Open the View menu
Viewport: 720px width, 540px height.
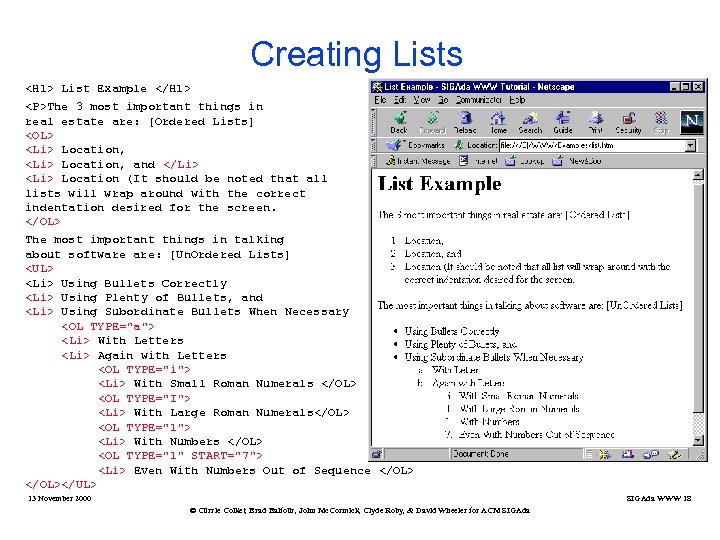pos(422,100)
